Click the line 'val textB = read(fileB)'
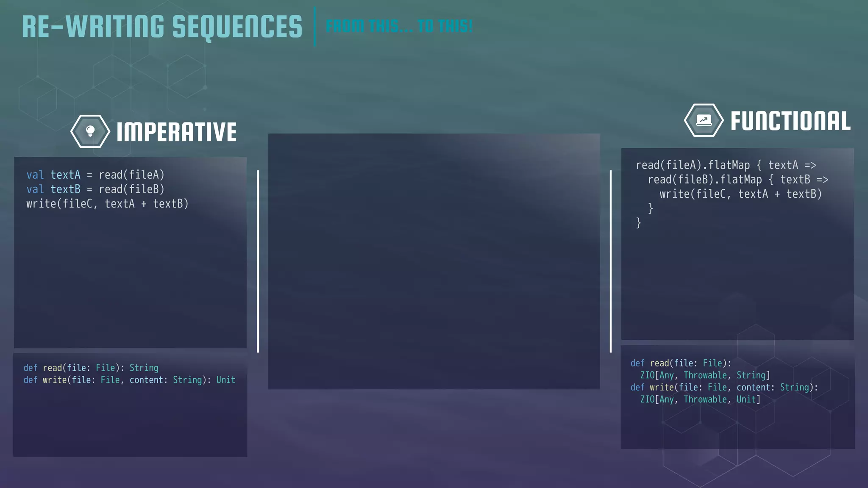The image size is (868, 488). tap(95, 189)
